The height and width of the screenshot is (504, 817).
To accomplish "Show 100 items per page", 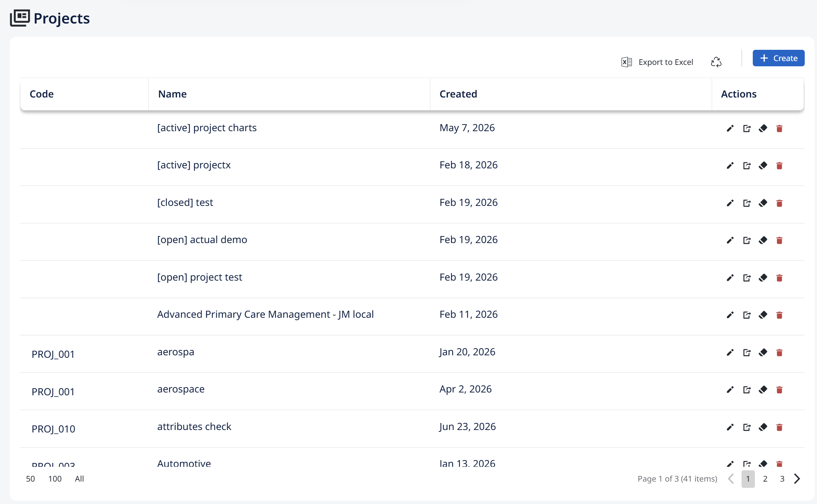I will tap(55, 479).
